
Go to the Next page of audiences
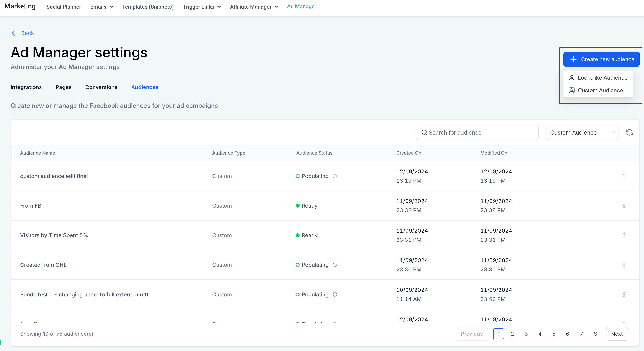pyautogui.click(x=617, y=334)
